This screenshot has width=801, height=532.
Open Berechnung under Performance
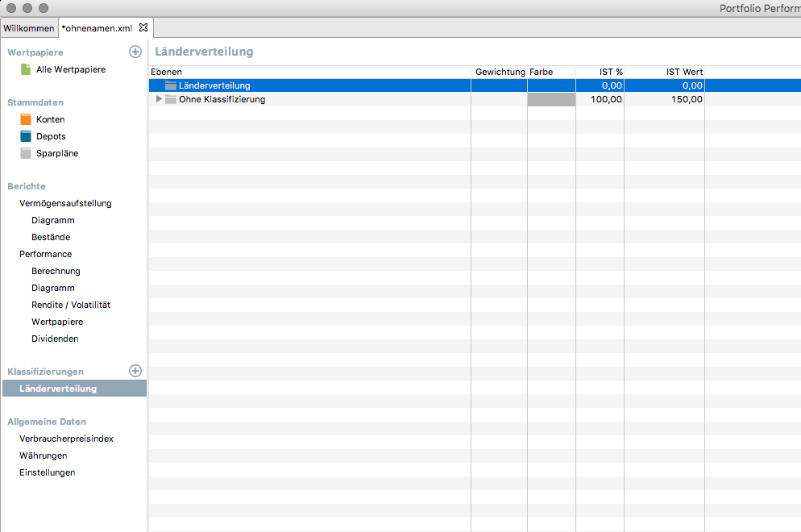56,271
